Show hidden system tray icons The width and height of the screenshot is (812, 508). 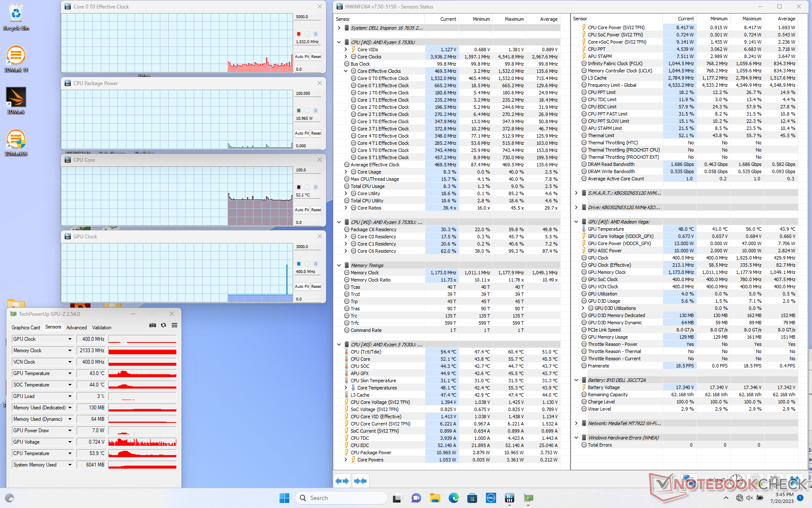[x=726, y=498]
